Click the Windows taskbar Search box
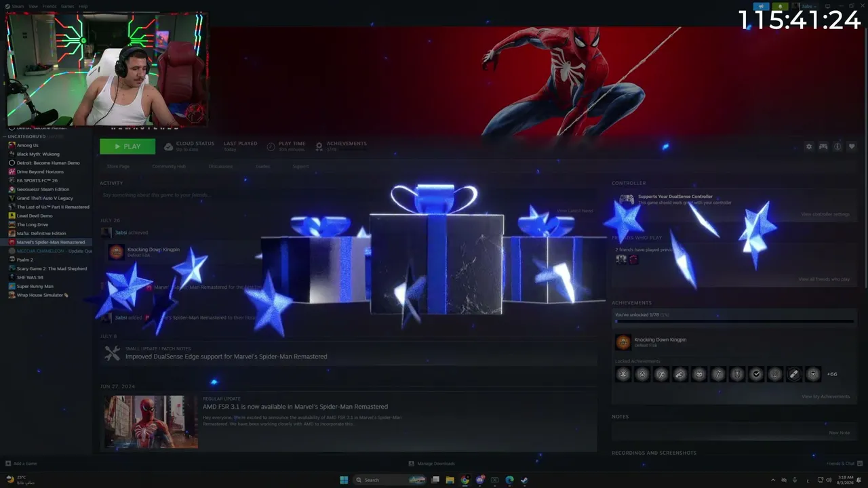 391,480
